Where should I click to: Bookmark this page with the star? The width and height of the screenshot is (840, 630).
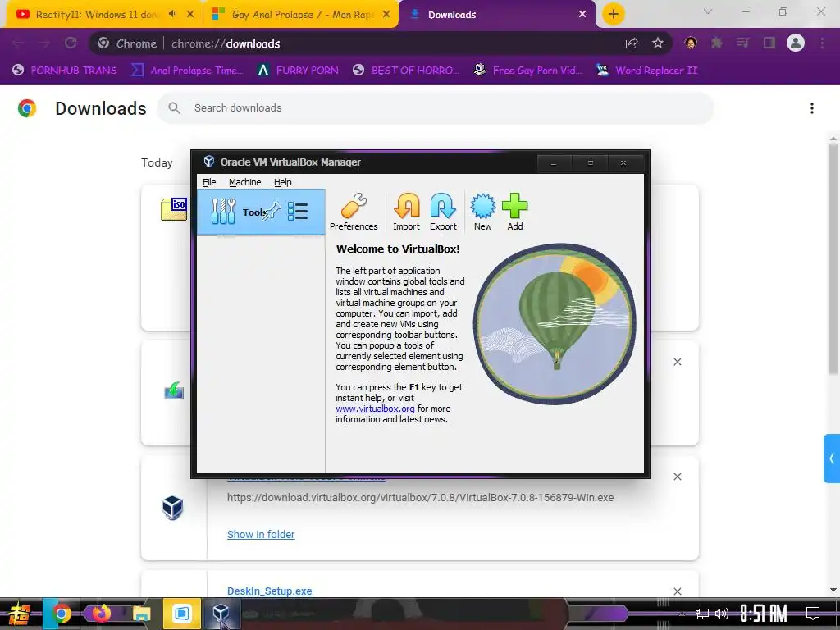[658, 43]
